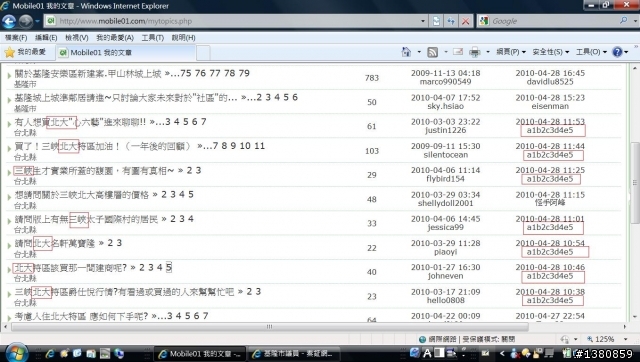Open the 125% zoom level control
640x362 pixels.
607,339
